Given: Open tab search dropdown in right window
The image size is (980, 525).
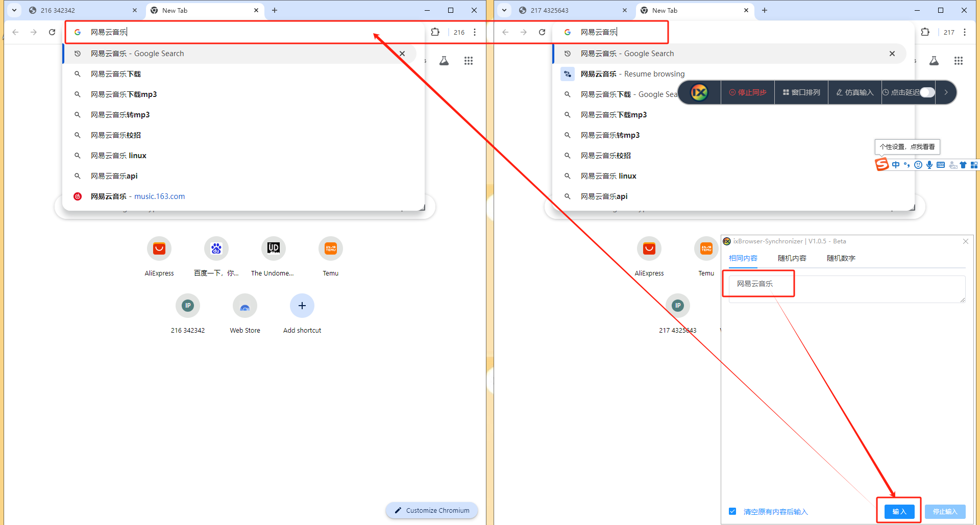Looking at the screenshot, I should [x=504, y=10].
